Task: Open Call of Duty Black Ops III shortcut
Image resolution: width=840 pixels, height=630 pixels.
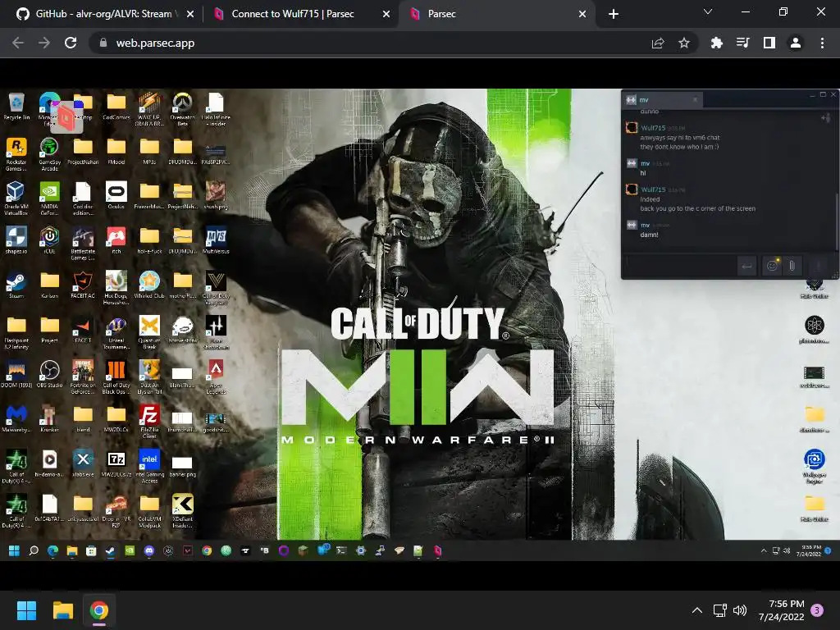Action: (x=116, y=377)
